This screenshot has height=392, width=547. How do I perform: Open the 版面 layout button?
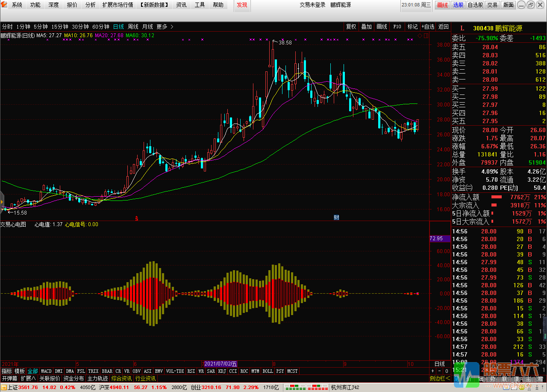click(x=508, y=5)
